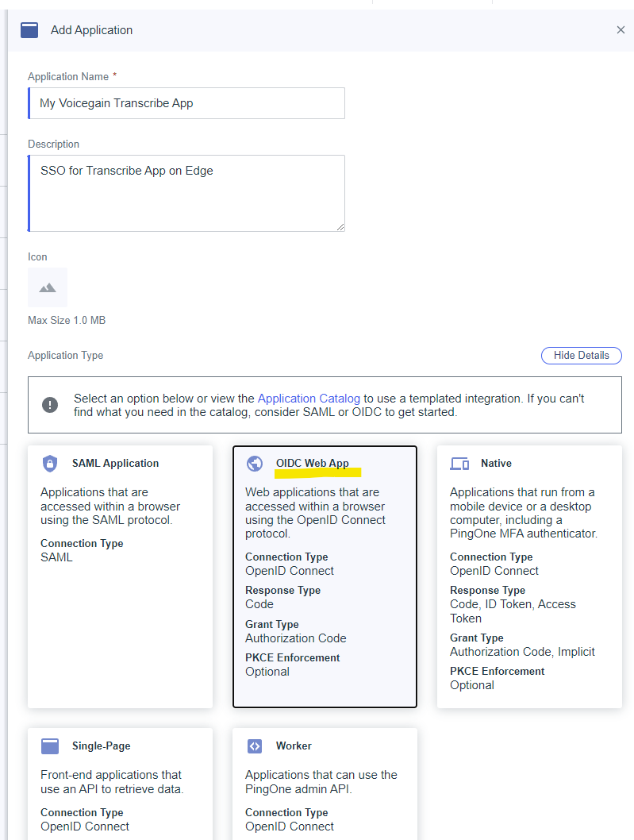
Task: Click the Description text area
Action: [186, 194]
